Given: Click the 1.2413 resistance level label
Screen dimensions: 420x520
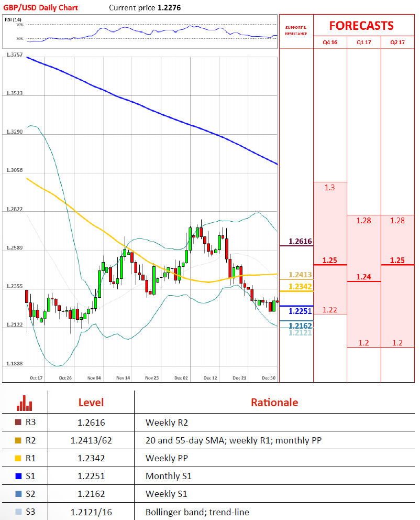Looking at the screenshot, I should [300, 275].
